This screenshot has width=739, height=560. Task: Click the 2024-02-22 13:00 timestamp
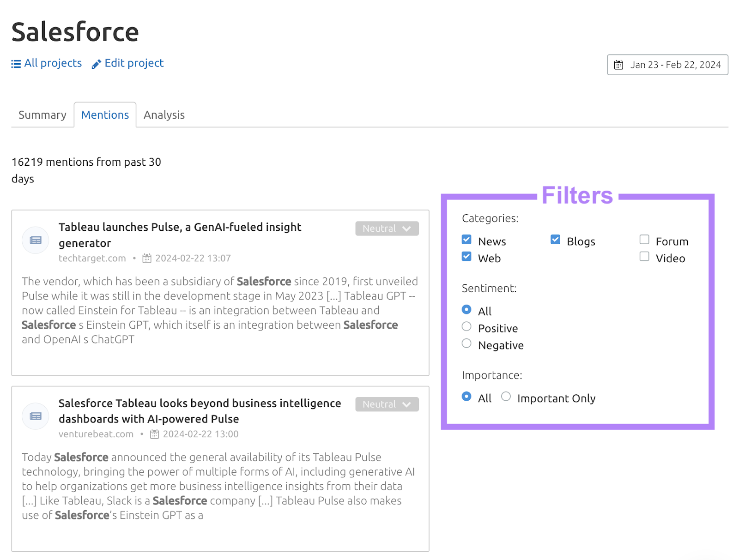click(201, 434)
